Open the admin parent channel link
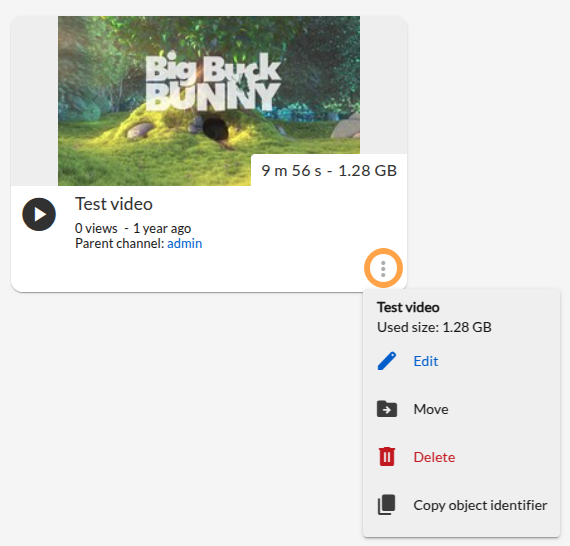The image size is (570, 546). (185, 244)
